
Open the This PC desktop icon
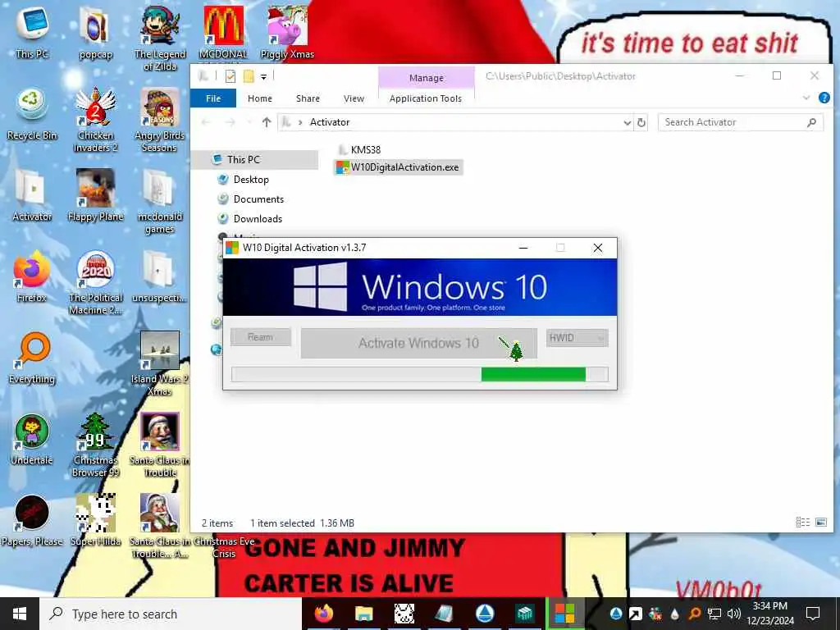point(32,32)
